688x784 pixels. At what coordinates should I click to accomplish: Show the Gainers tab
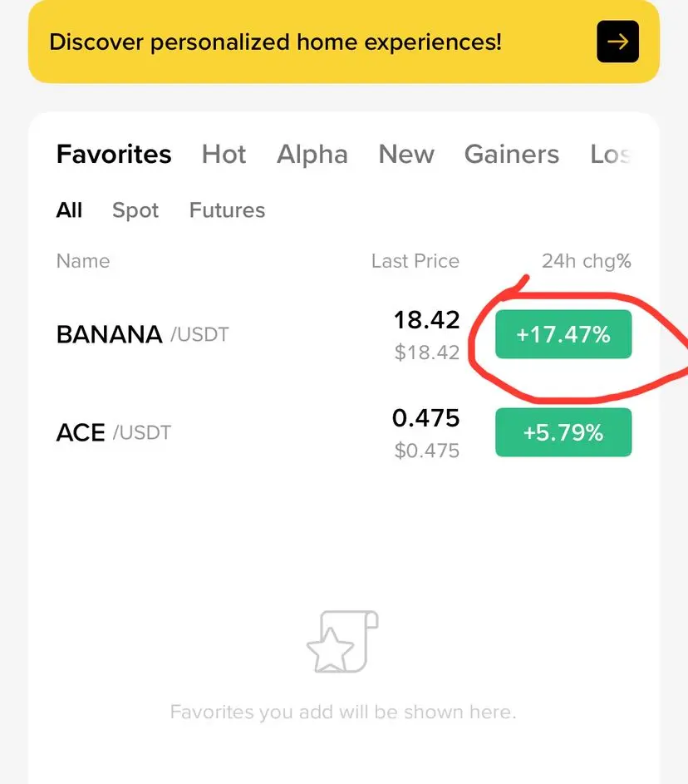pos(511,155)
